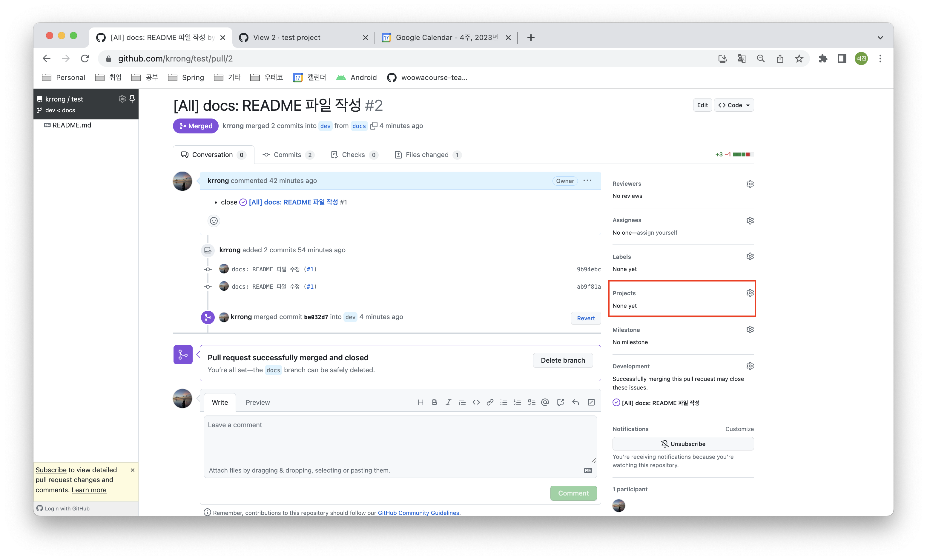Click the Revert button
This screenshot has height=560, width=927.
[586, 318]
